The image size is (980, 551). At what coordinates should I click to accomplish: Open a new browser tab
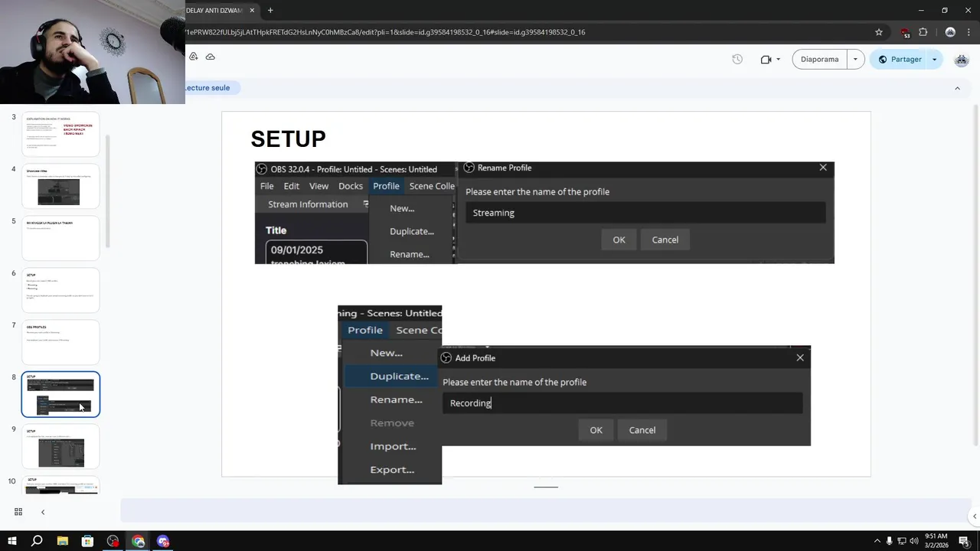tap(270, 10)
